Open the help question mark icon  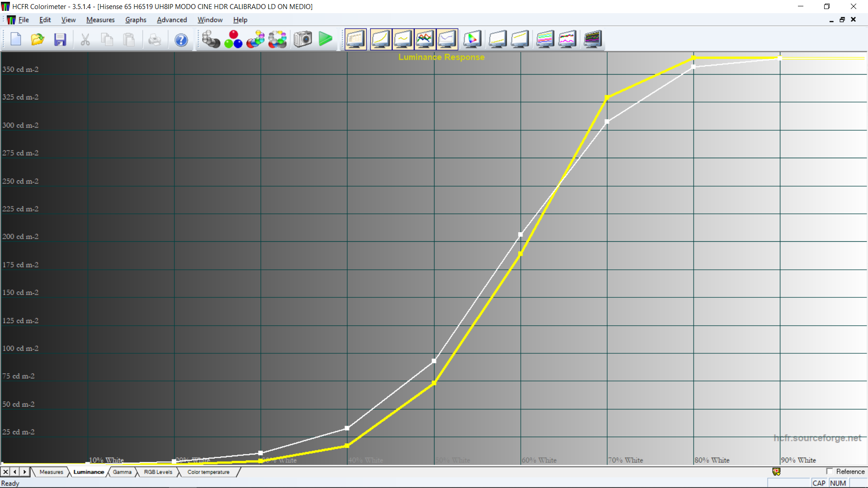tap(181, 40)
